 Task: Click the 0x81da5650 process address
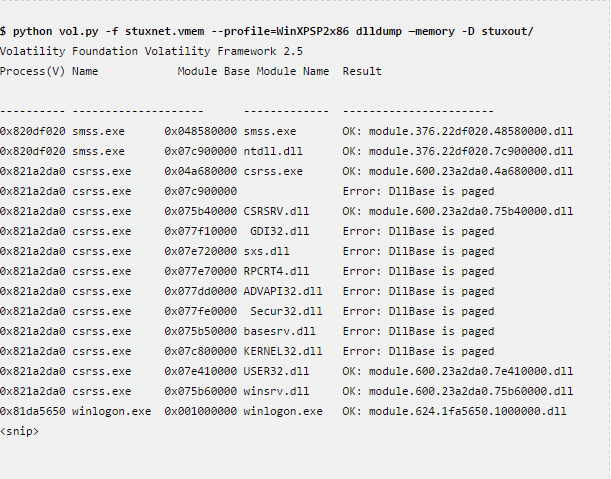coord(33,411)
